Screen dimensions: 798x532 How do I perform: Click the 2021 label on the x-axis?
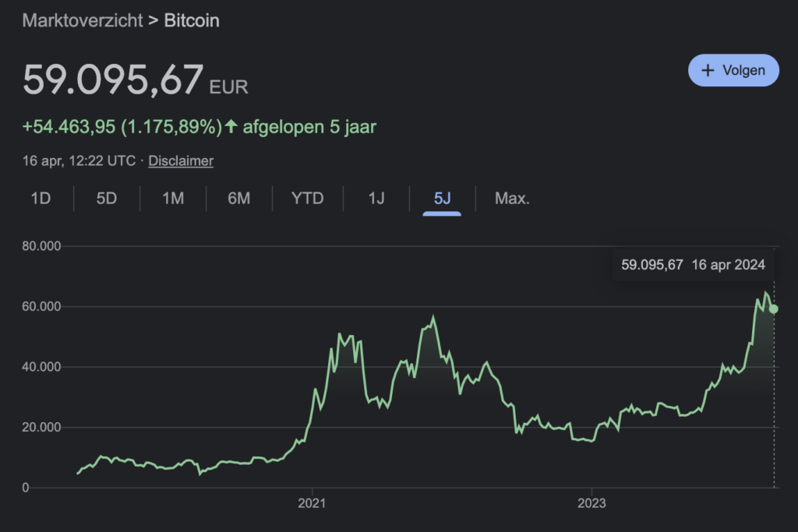click(x=312, y=503)
